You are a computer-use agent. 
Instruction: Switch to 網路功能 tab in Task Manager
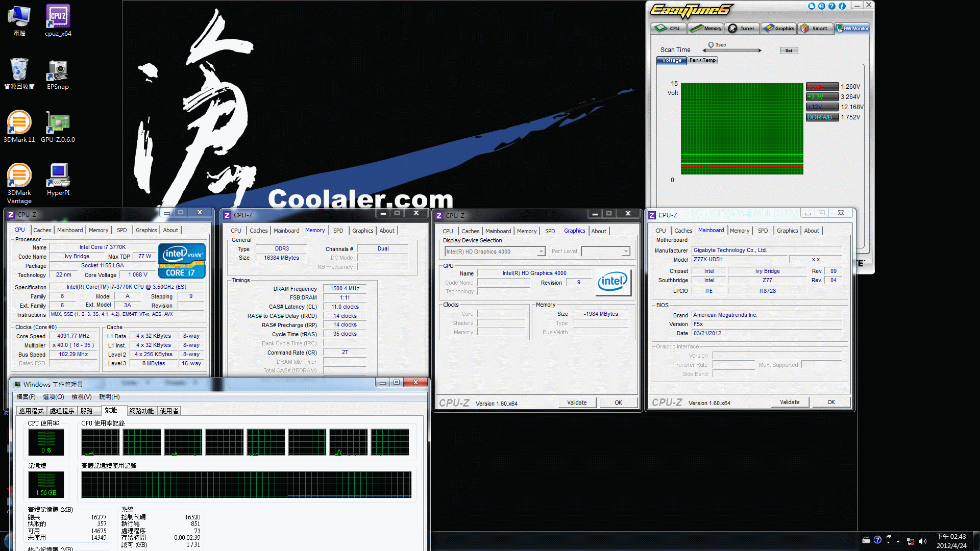[x=141, y=411]
